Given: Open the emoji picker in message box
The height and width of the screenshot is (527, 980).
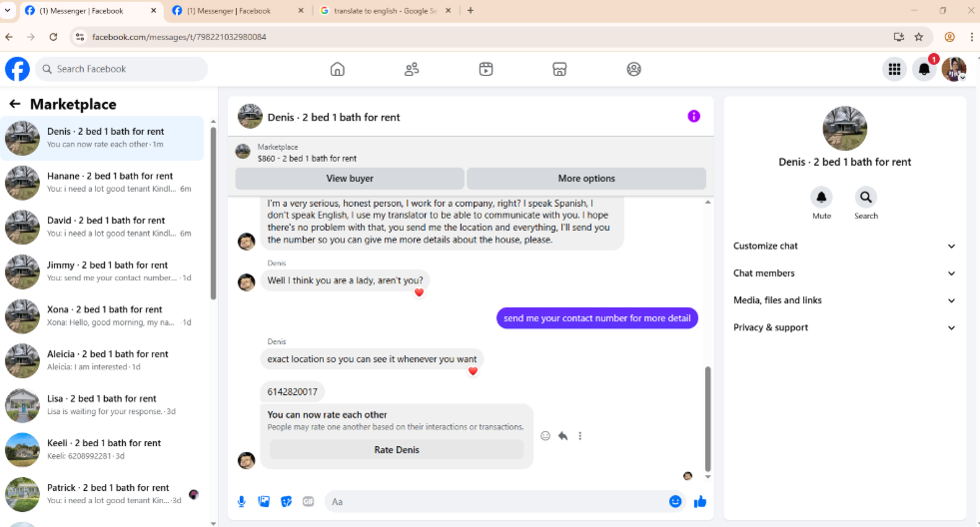Looking at the screenshot, I should point(675,501).
